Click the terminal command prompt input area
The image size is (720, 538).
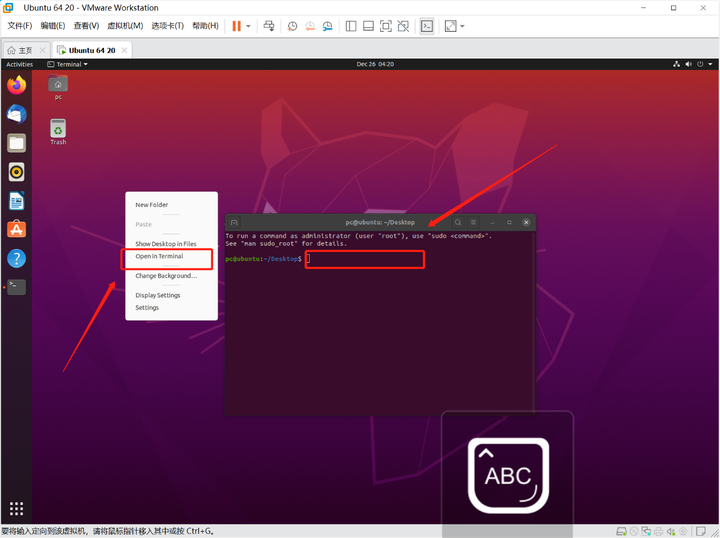tap(365, 259)
